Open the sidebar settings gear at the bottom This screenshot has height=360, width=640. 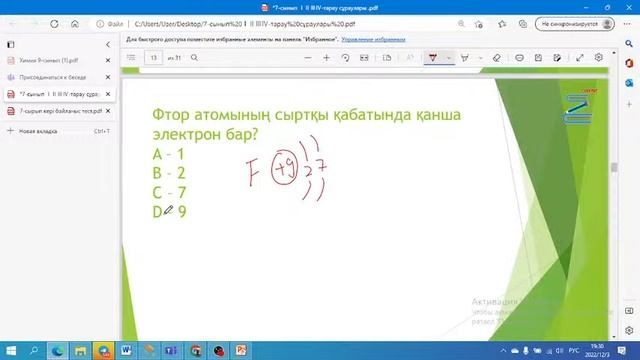(x=629, y=331)
